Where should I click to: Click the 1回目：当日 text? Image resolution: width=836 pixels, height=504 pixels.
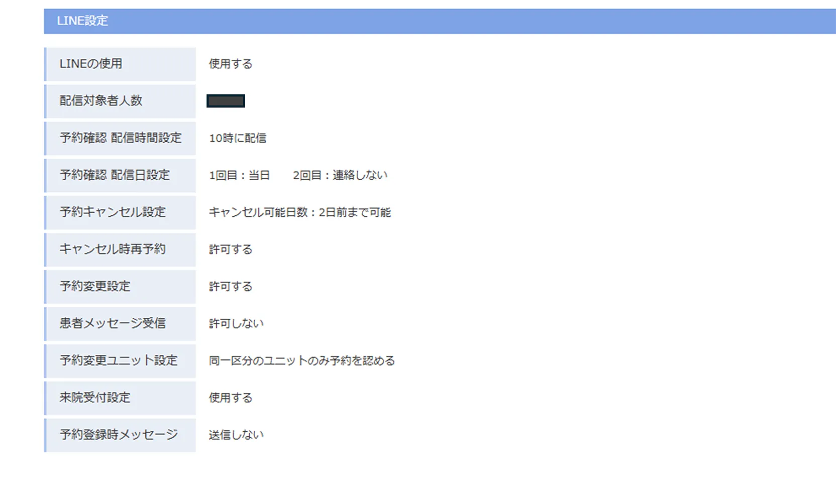coord(240,175)
